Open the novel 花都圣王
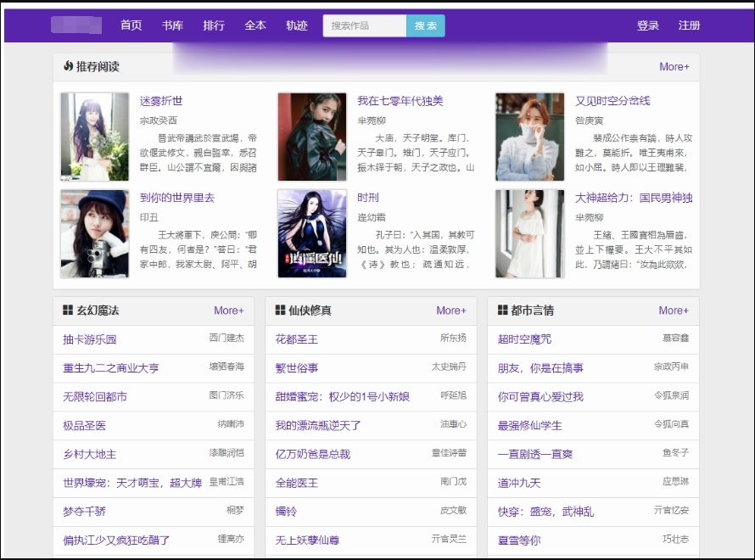755x560 pixels. pos(296,339)
